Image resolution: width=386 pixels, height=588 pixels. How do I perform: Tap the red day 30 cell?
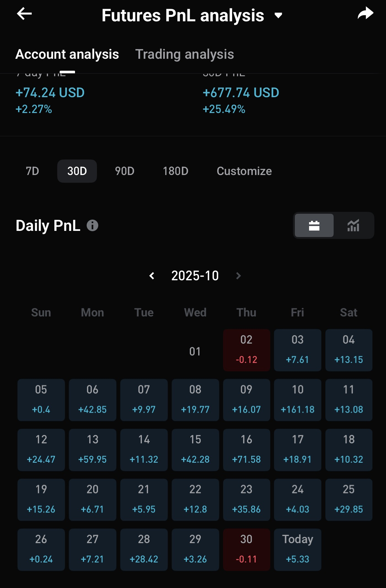coord(246,549)
